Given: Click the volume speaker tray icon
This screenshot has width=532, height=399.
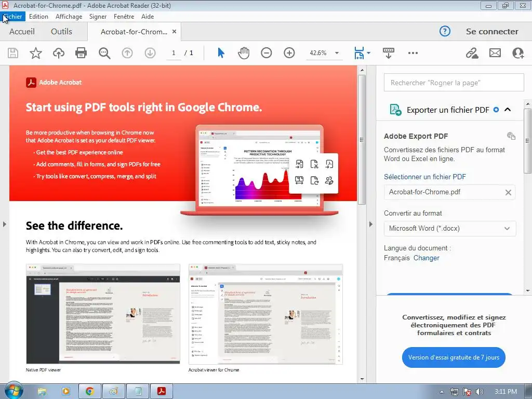Looking at the screenshot, I should (479, 392).
